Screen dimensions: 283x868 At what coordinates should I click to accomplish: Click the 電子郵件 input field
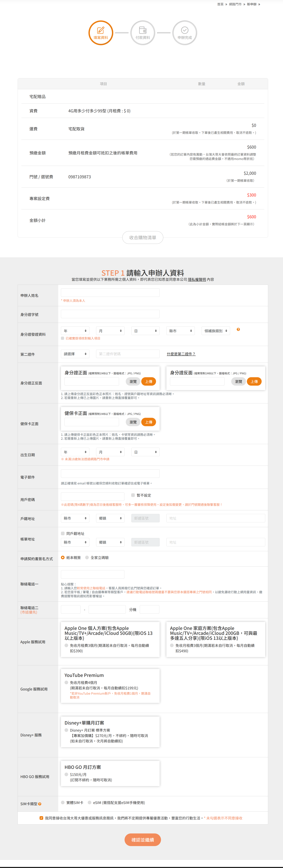[x=110, y=473]
